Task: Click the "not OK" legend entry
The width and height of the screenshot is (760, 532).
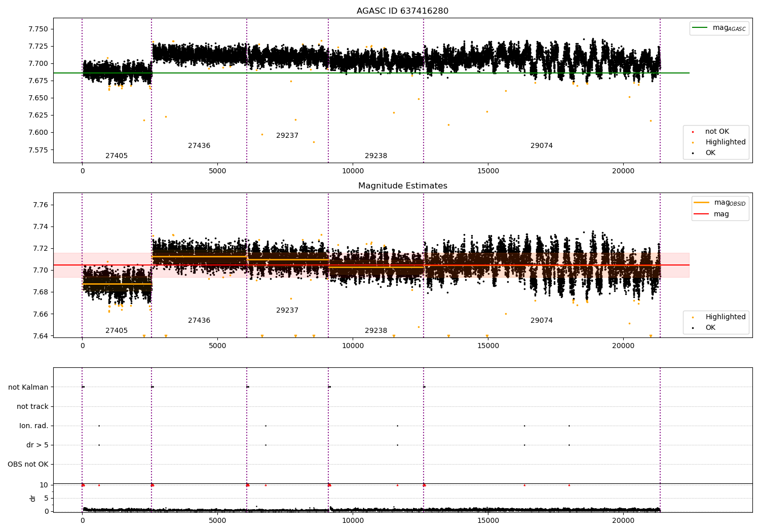Action: (x=717, y=132)
